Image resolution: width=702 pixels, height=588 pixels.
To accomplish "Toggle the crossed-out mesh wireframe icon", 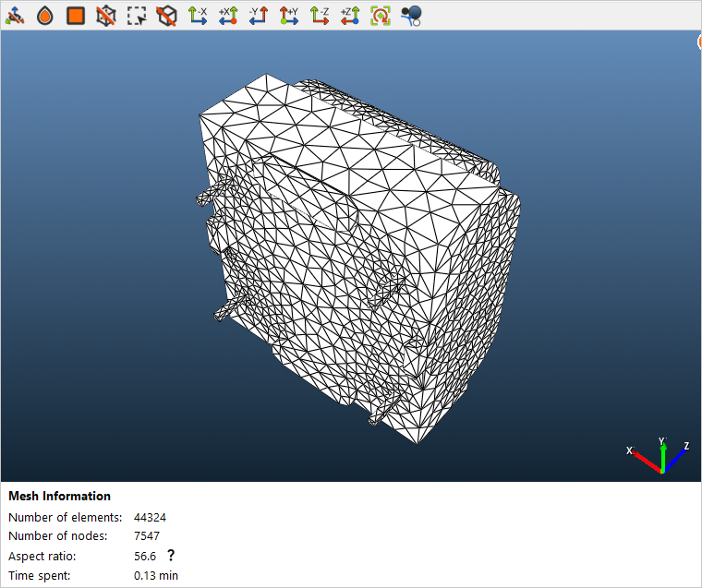I will (106, 16).
